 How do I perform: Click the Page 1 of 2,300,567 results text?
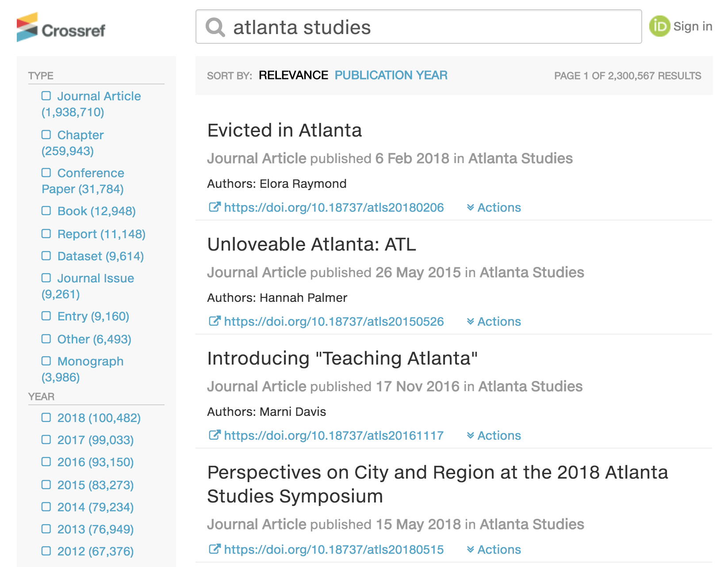(628, 76)
